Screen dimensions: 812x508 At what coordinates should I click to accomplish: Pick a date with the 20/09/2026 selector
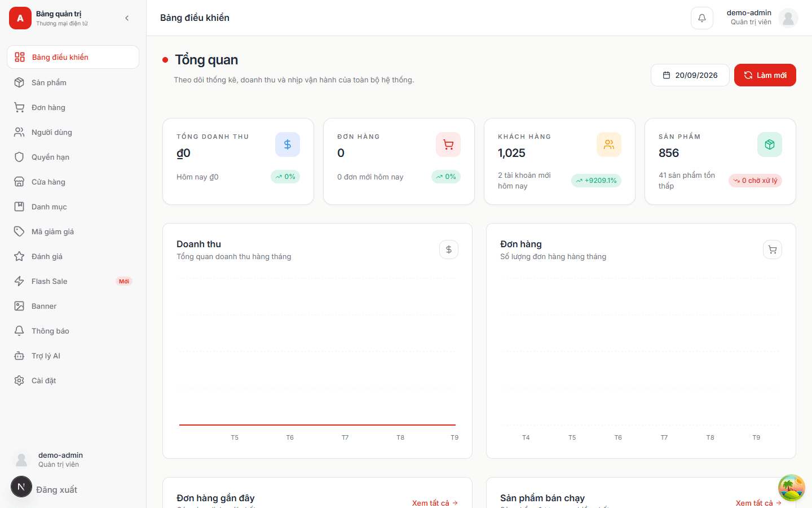pyautogui.click(x=690, y=75)
